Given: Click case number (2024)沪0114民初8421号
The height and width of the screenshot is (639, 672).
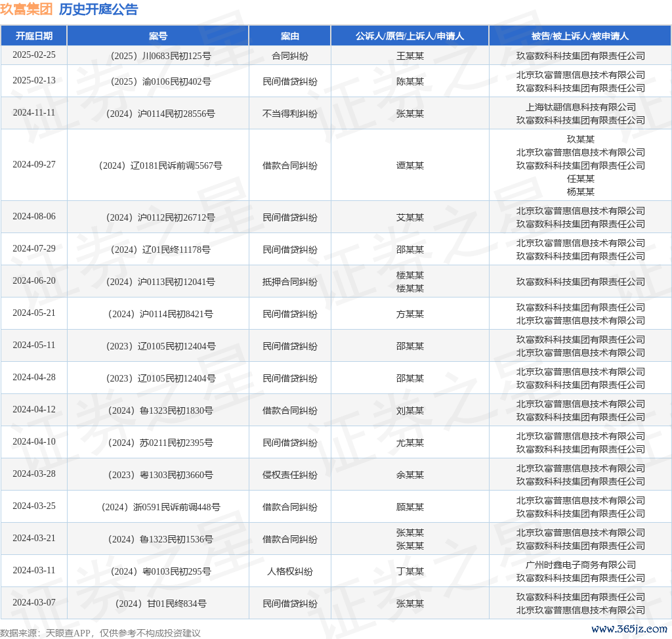Looking at the screenshot, I should point(160,314).
